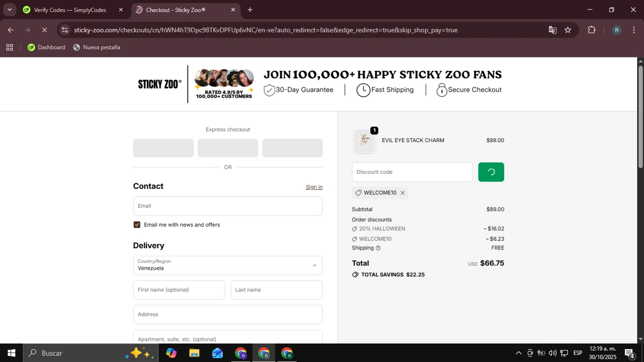Screen dimensions: 644x362
Task: Click the Last name field
Action: pos(276,290)
